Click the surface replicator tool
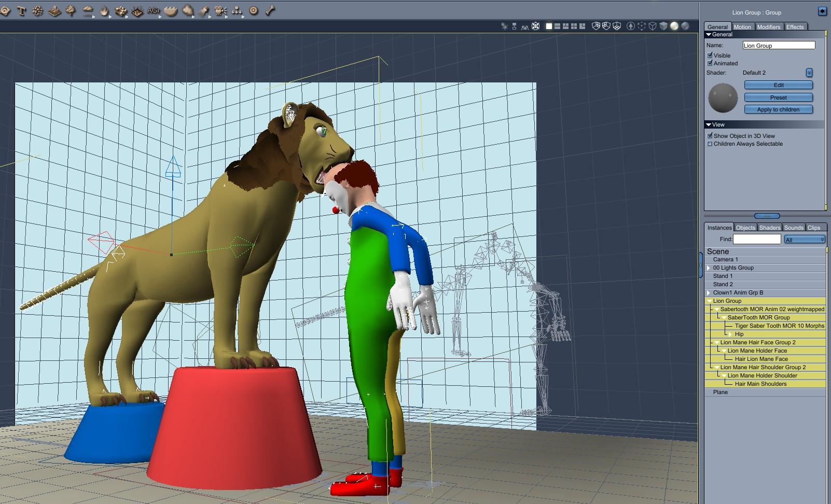Image resolution: width=831 pixels, height=504 pixels. pos(121,10)
